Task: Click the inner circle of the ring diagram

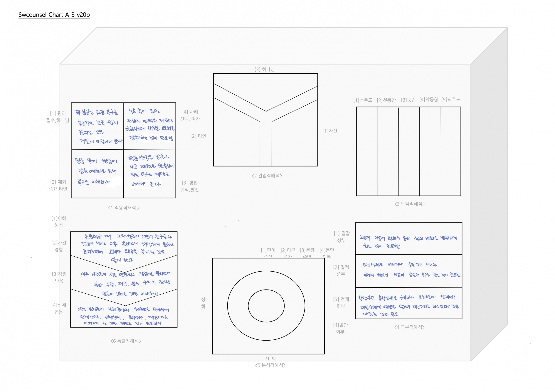Action: (266, 306)
